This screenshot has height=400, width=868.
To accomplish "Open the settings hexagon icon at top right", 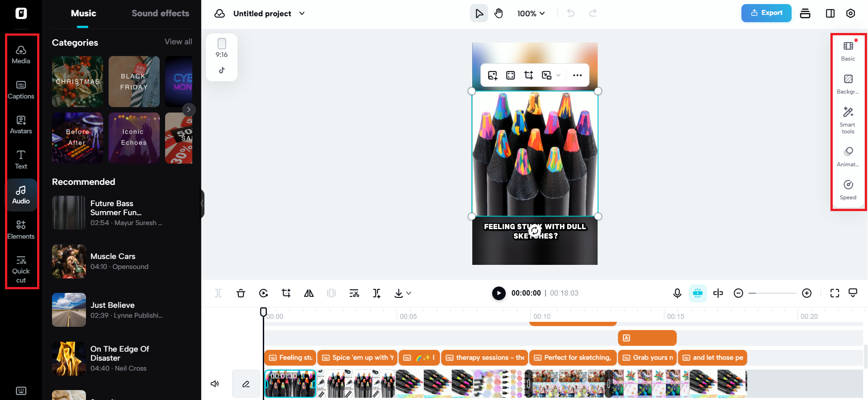I will click(850, 13).
